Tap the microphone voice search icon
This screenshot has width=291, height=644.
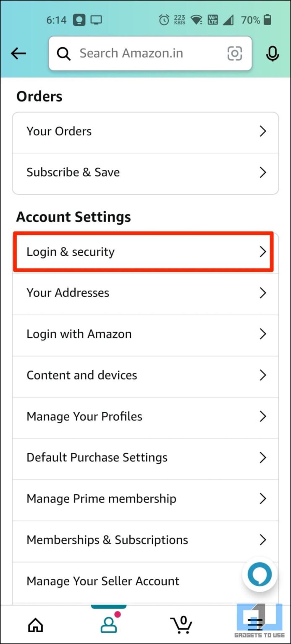[x=272, y=53]
